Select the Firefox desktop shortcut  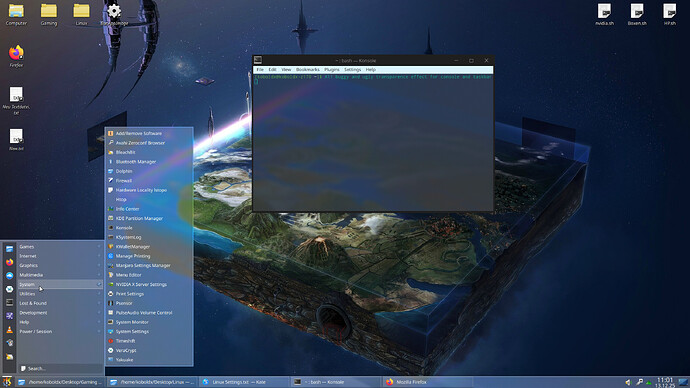click(16, 56)
